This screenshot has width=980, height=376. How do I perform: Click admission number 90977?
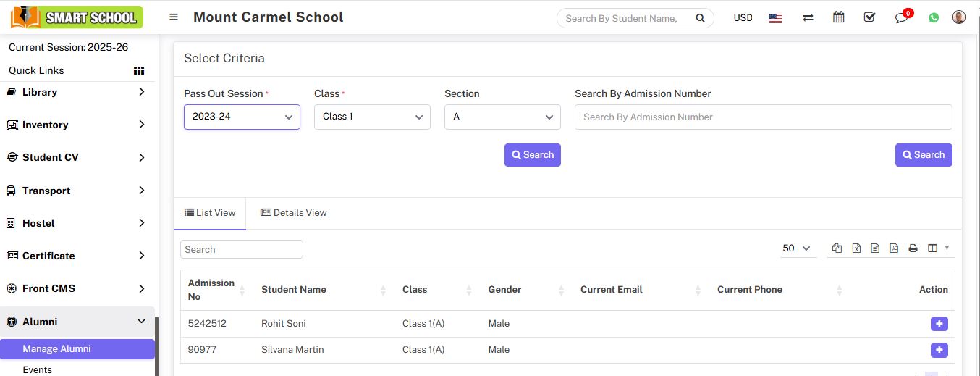[202, 350]
